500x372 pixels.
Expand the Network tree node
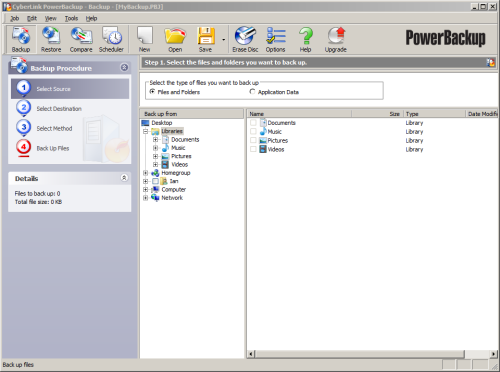coord(146,198)
